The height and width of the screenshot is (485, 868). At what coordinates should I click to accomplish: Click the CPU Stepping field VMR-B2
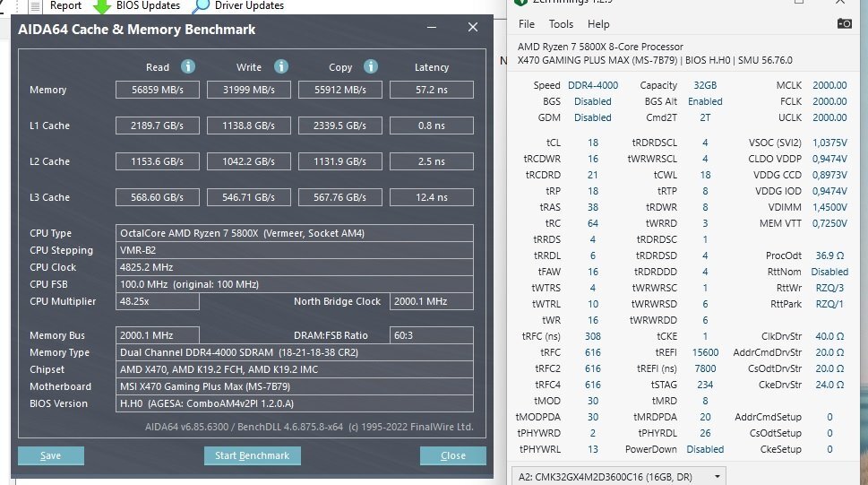coord(295,250)
